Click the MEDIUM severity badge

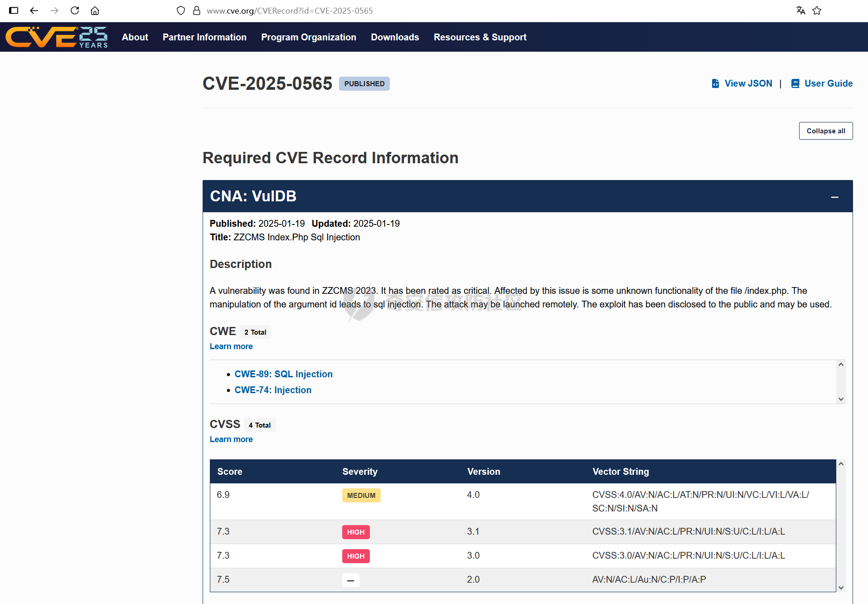coord(361,496)
